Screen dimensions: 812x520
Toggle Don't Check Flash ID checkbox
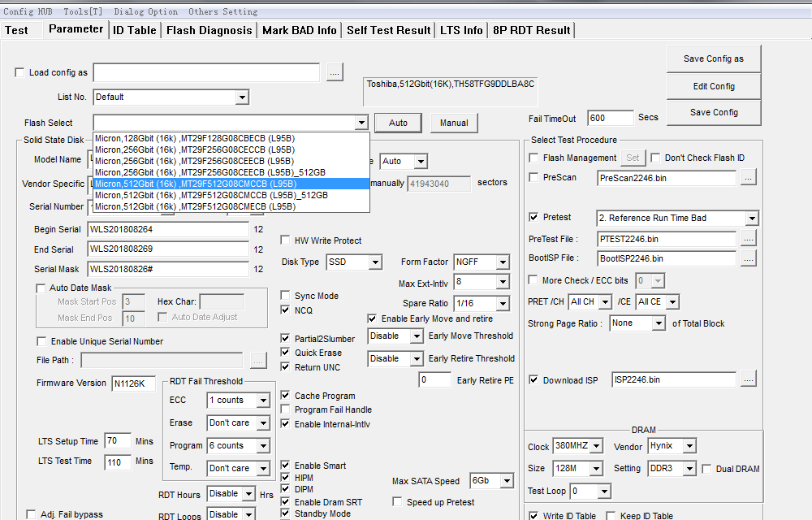tap(655, 158)
